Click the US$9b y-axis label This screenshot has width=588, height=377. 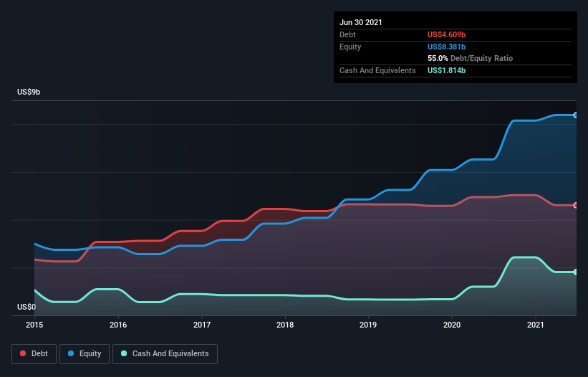(x=29, y=92)
